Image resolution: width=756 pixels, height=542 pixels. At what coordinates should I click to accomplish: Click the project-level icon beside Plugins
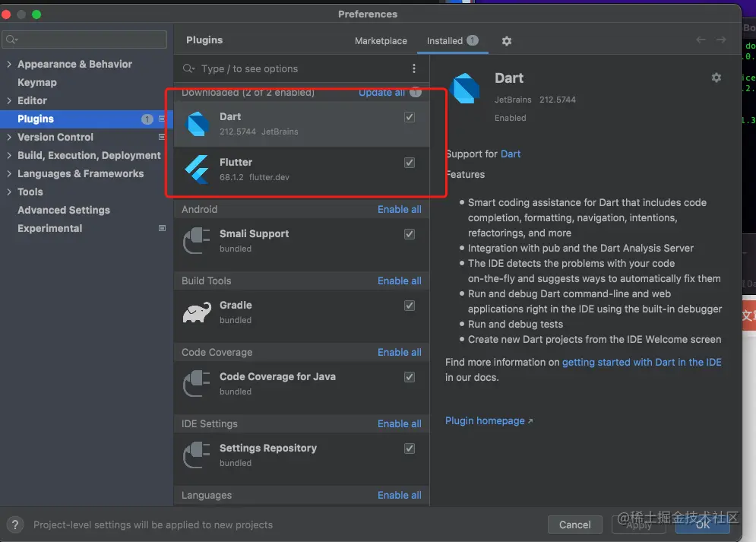pos(162,119)
